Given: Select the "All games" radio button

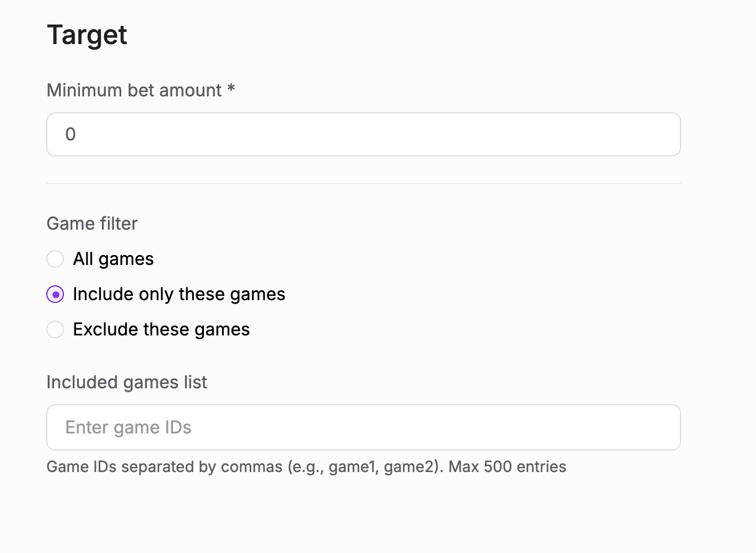Looking at the screenshot, I should (x=55, y=259).
